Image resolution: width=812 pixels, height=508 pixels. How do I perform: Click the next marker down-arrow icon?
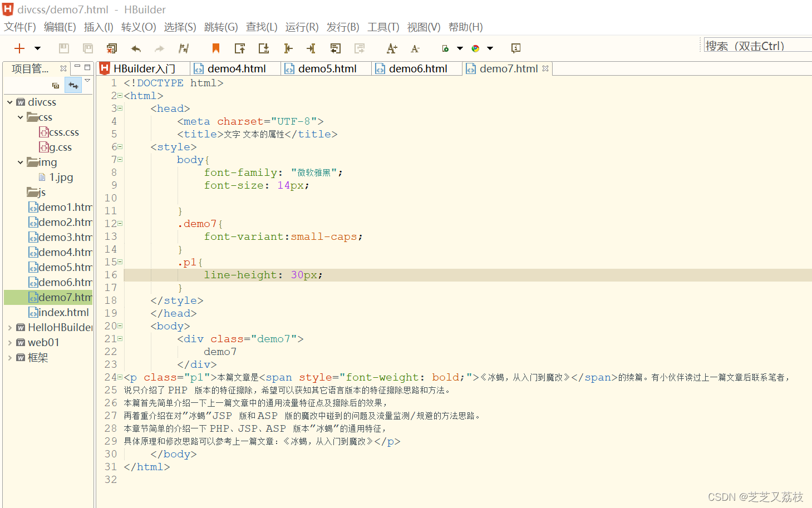264,48
